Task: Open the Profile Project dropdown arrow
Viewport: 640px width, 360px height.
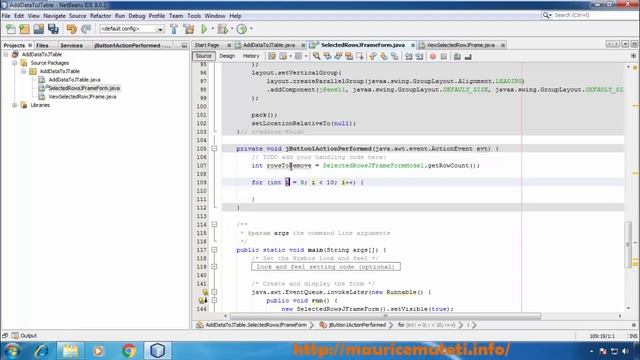Action: 251,29
